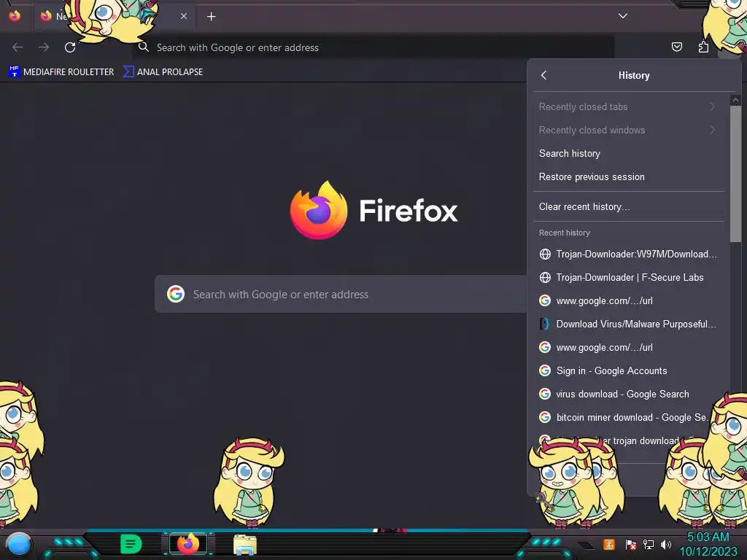Viewport: 747px width, 560px height.
Task: Open Download Virus/Malware Purposeful history entry
Action: point(628,324)
